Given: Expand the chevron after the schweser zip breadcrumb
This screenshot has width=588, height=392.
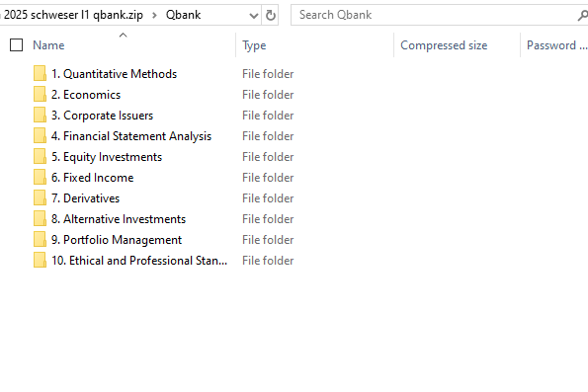Looking at the screenshot, I should coord(154,16).
